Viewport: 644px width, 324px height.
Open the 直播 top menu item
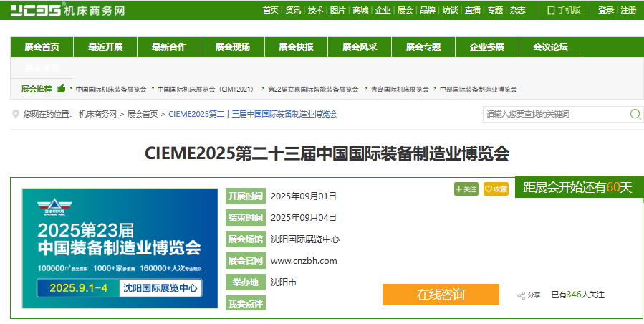(472, 10)
